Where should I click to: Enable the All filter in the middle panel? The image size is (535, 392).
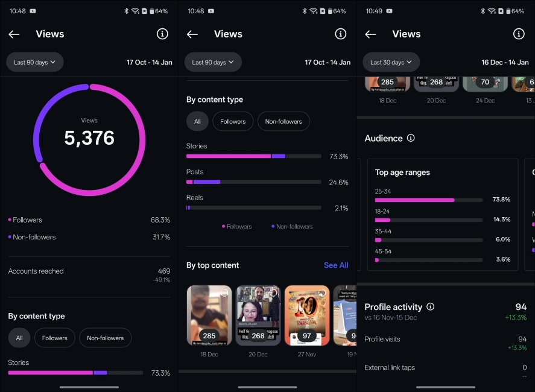point(197,121)
